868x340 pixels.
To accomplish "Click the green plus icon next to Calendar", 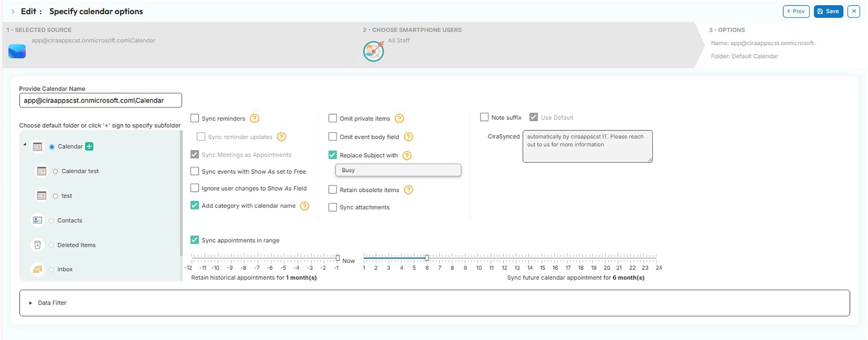I will (x=89, y=147).
